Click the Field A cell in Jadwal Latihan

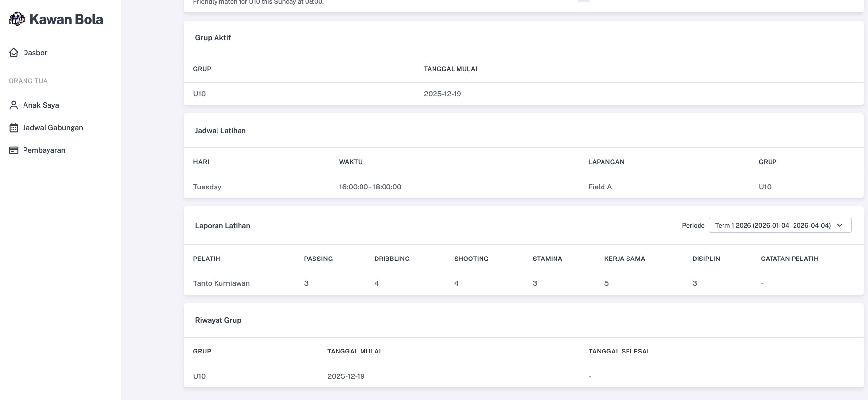point(600,187)
